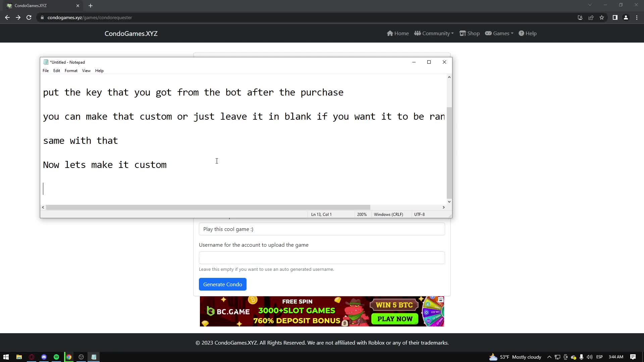This screenshot has width=644, height=362.
Task: Click Notepad scroll right arrow
Action: pos(443,207)
